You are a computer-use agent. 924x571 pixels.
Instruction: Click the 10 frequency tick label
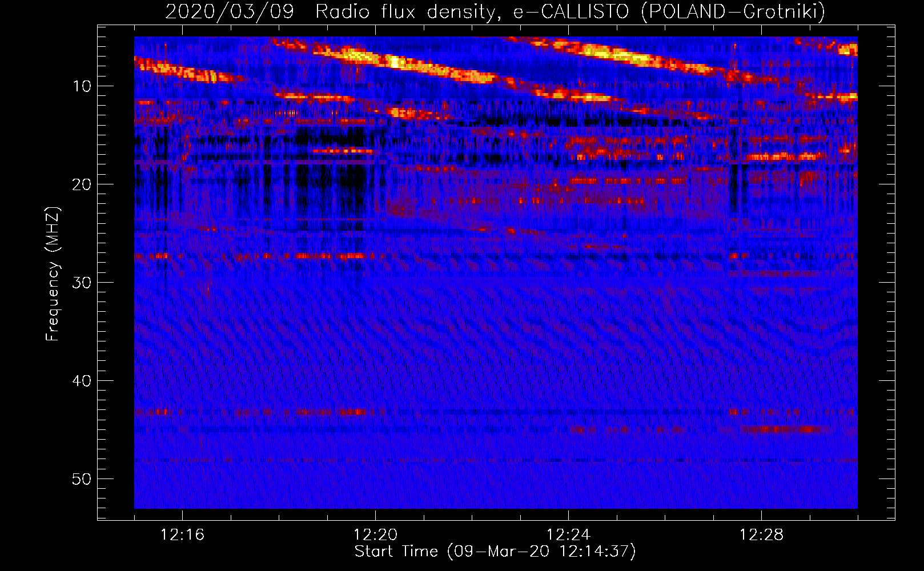[82, 86]
